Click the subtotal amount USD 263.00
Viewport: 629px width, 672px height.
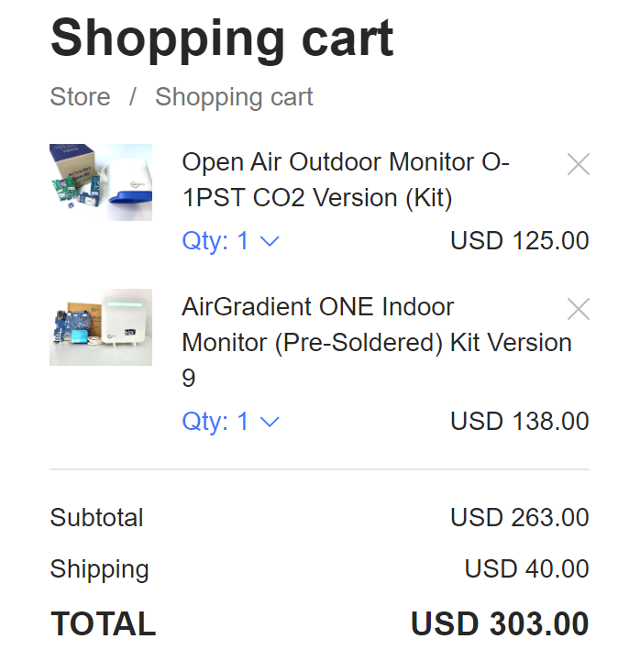520,517
